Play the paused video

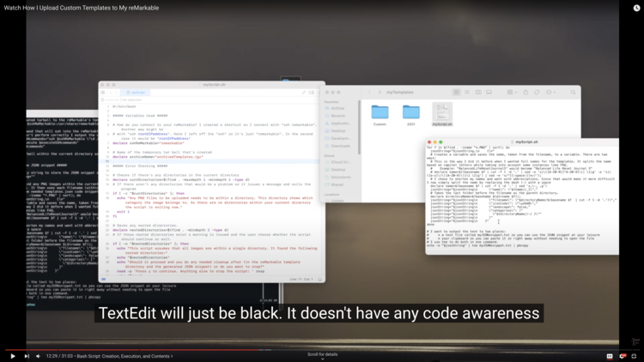(13, 356)
